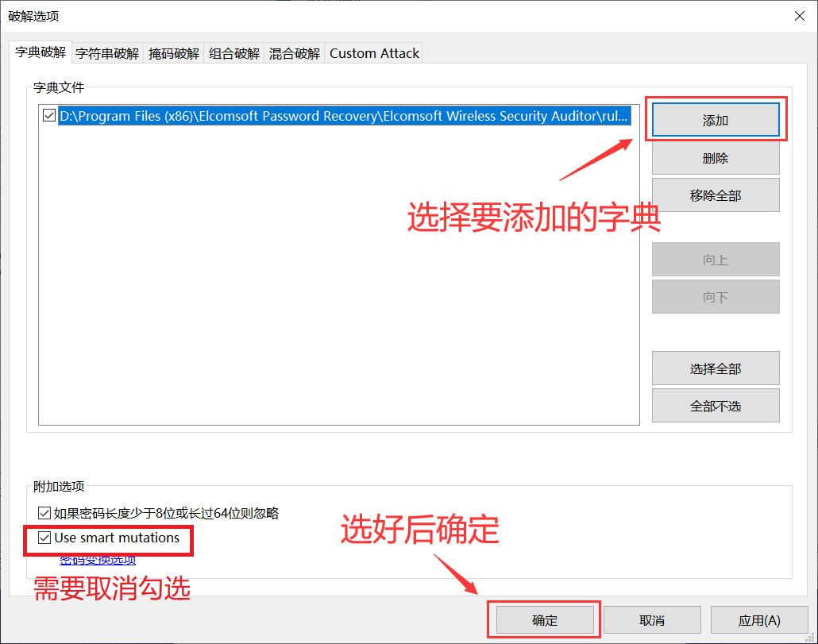This screenshot has height=644, width=818.
Task: Click the 添加 button to add a dictionary
Action: [x=715, y=119]
